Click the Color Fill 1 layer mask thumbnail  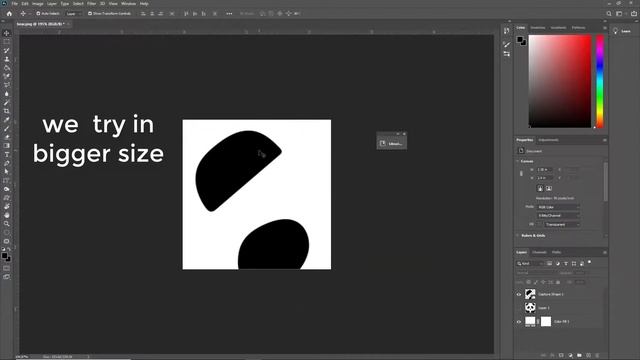546,322
